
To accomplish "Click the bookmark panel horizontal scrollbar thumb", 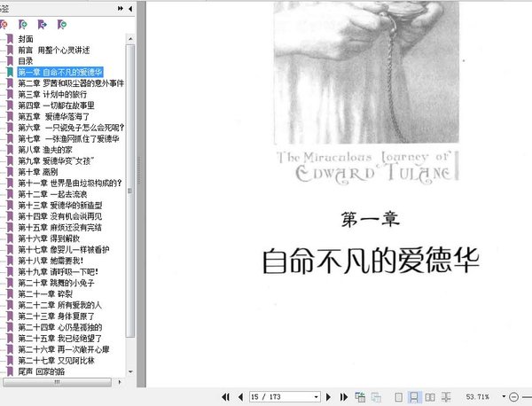I will point(57,382).
